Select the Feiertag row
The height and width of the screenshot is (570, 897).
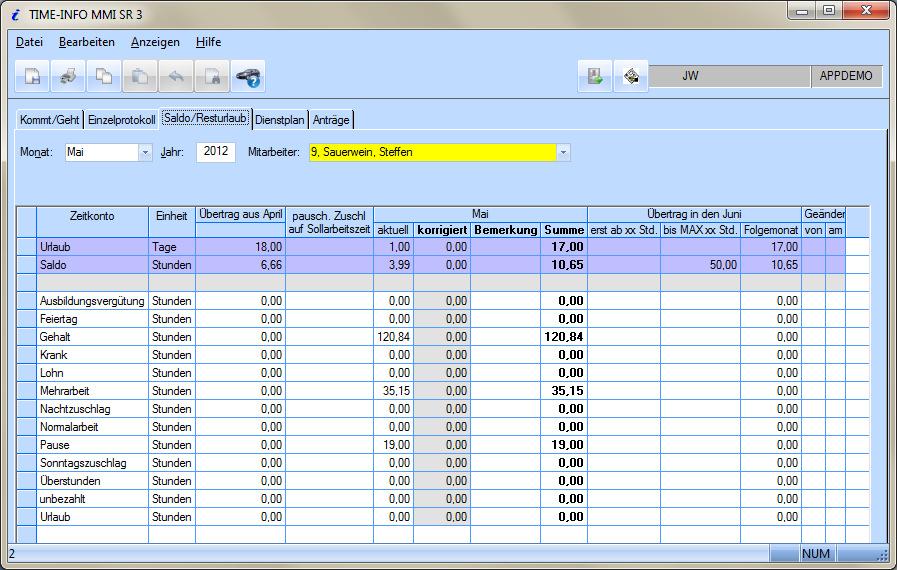click(442, 319)
